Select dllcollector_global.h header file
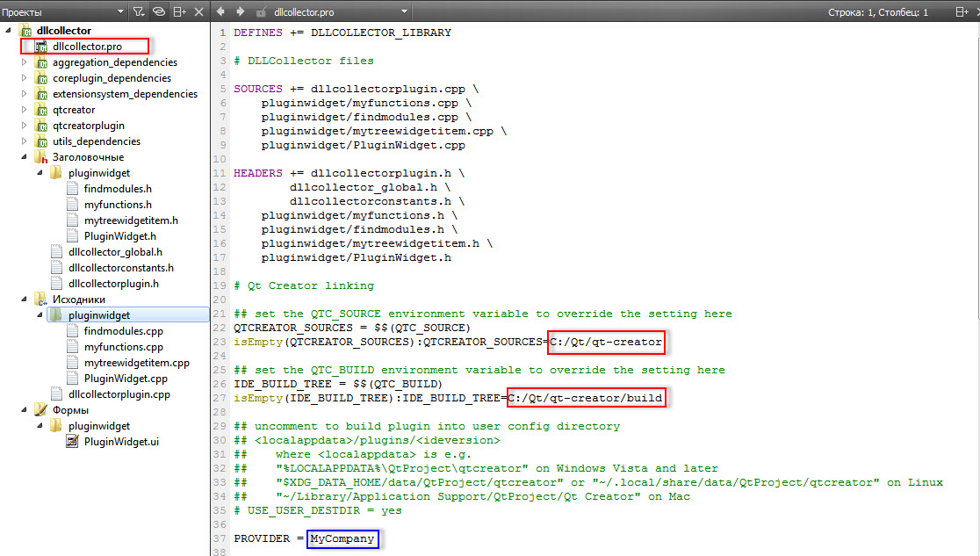 tap(115, 252)
